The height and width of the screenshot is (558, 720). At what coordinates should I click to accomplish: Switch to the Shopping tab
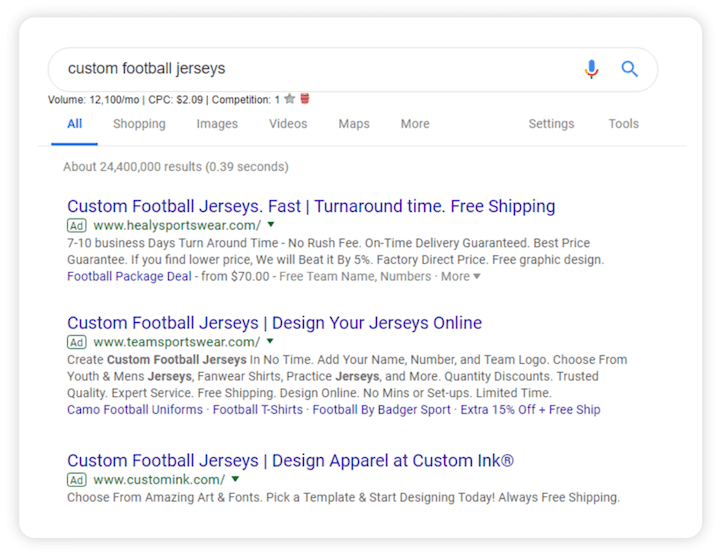(139, 124)
